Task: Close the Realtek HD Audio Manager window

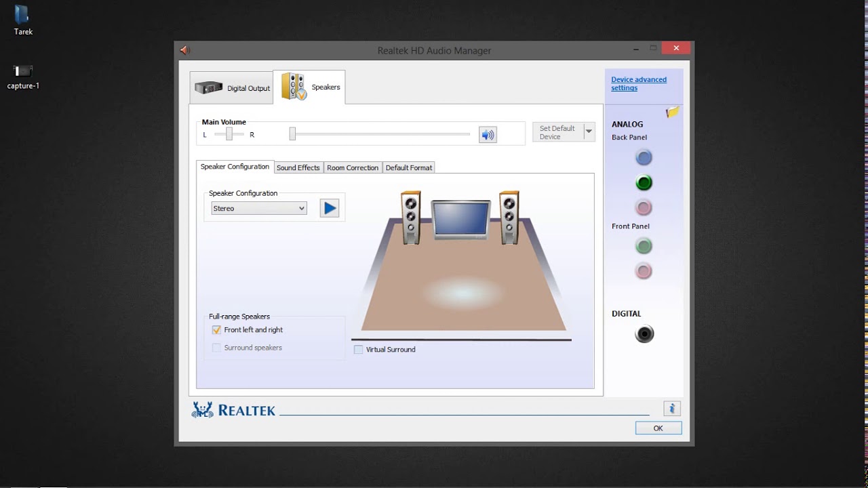Action: click(x=675, y=48)
